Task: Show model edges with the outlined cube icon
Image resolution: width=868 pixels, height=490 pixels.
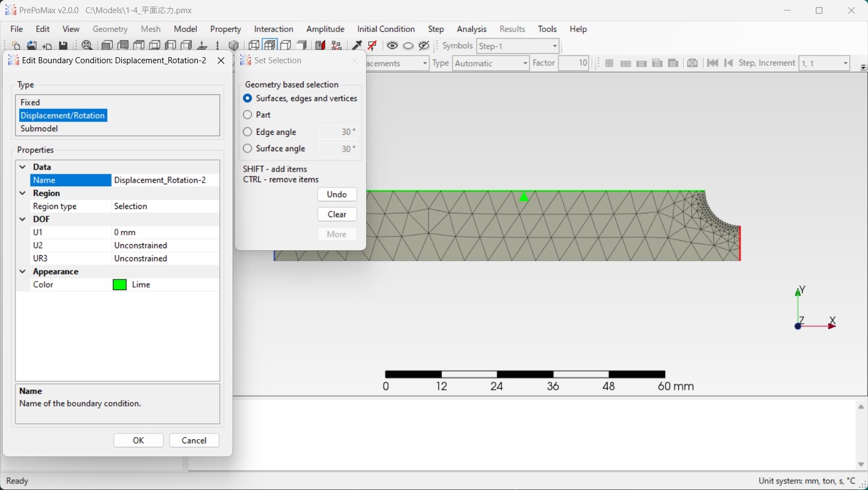Action: pos(286,46)
